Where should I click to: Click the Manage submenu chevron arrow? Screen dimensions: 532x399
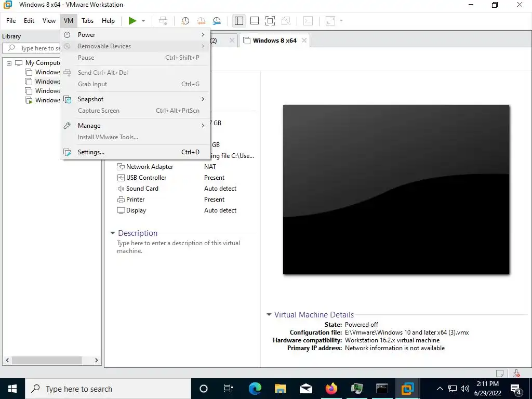[x=203, y=126]
